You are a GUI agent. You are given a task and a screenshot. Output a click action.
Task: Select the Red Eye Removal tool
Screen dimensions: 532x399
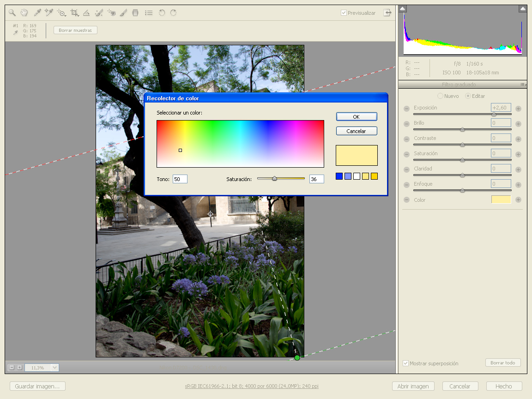click(111, 13)
